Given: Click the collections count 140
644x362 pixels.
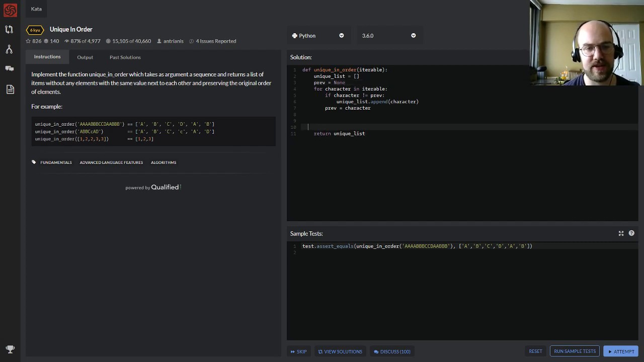Looking at the screenshot, I should (x=51, y=41).
